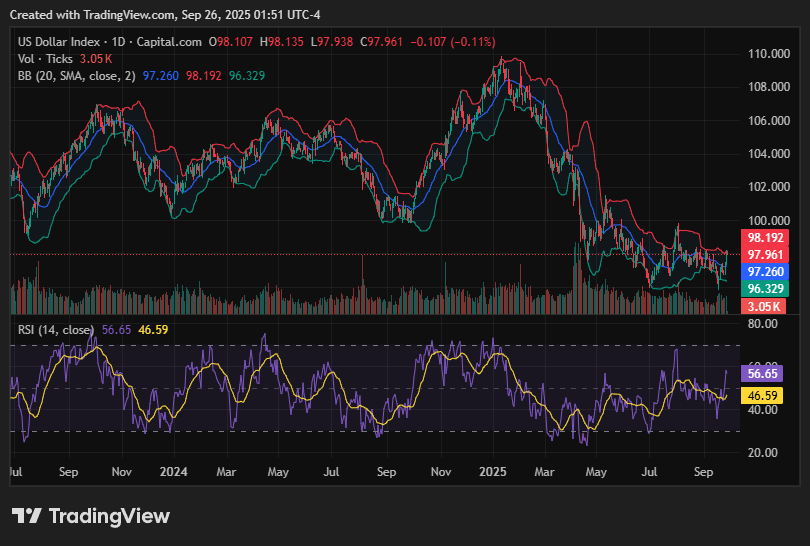810x546 pixels.
Task: Click the high value H98.135
Action: coord(282,42)
